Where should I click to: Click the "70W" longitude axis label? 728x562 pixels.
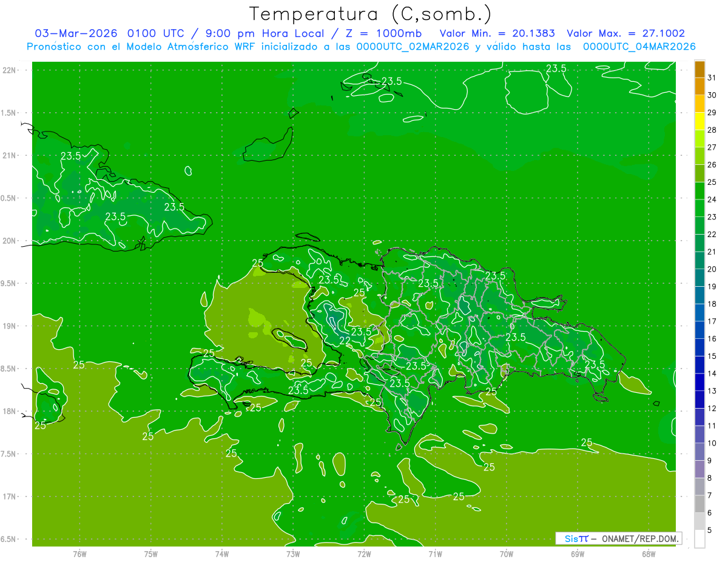(507, 554)
